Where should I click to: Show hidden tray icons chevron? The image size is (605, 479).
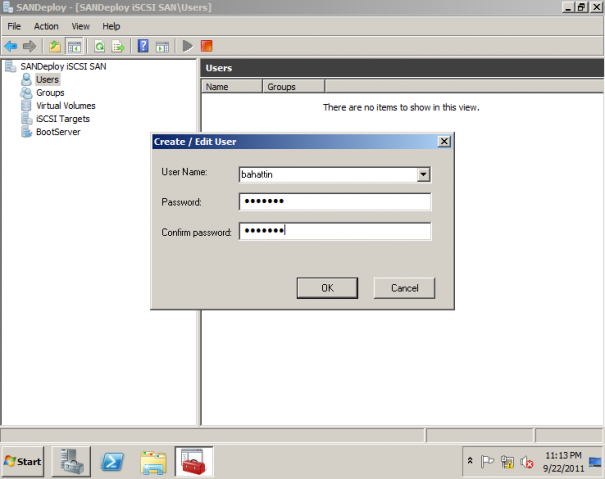coord(470,460)
